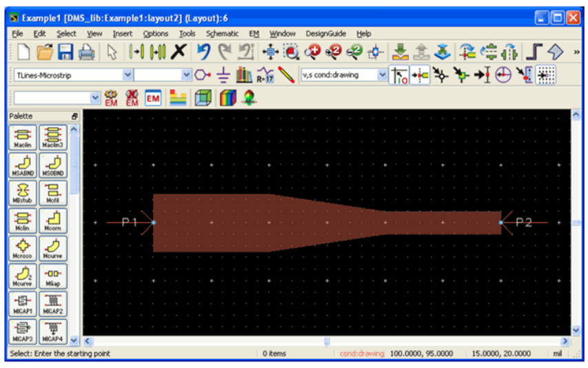Place the MICAP2 palette component
The width and height of the screenshot is (588, 368).
(x=53, y=304)
